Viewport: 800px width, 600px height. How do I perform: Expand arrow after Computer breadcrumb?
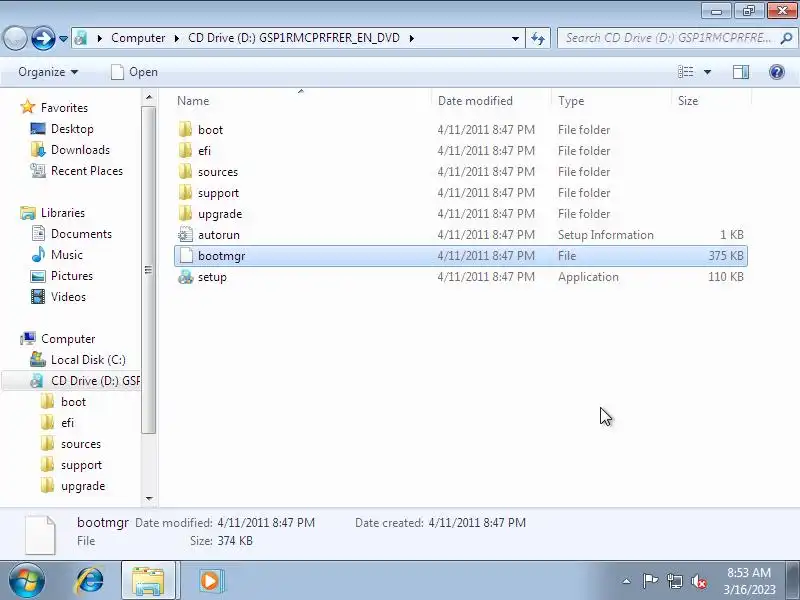click(177, 38)
